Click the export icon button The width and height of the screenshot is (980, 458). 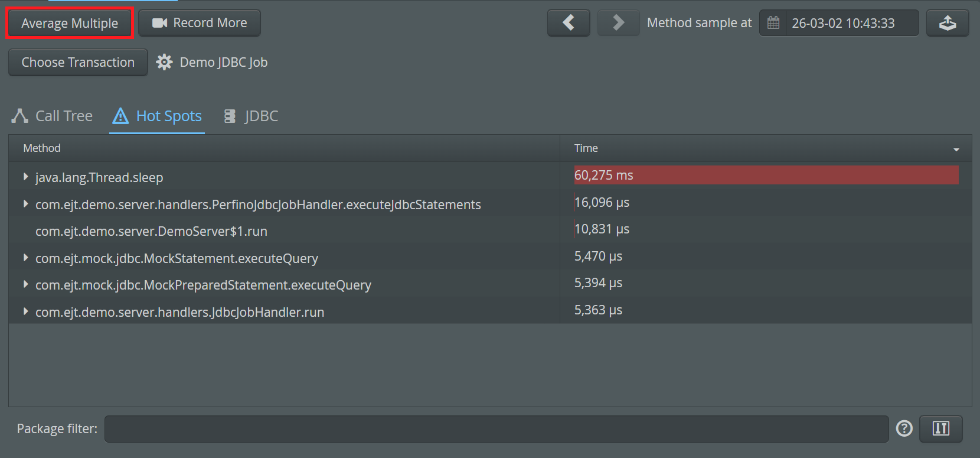(x=947, y=23)
